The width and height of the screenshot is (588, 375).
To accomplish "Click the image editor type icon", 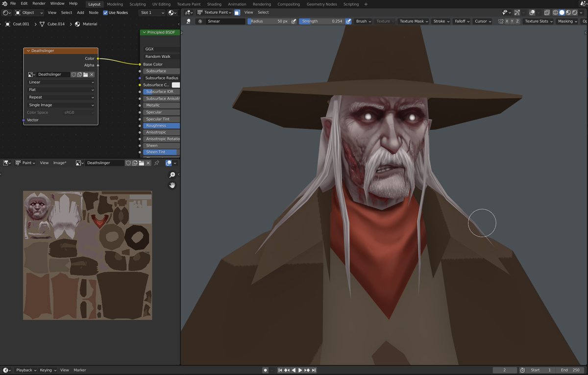I will tap(7, 163).
